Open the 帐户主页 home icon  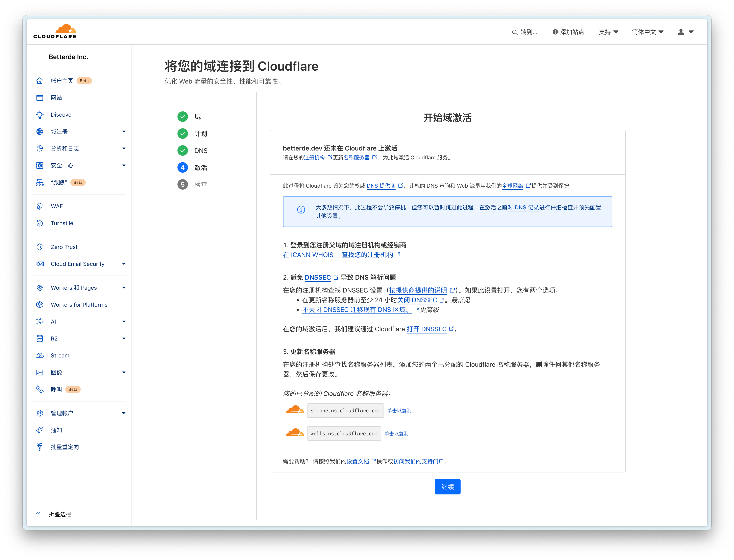coord(40,81)
